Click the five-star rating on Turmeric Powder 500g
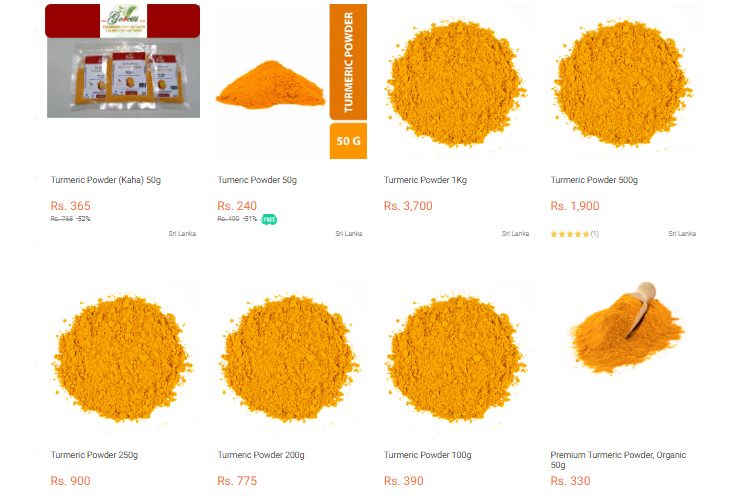 [x=570, y=234]
